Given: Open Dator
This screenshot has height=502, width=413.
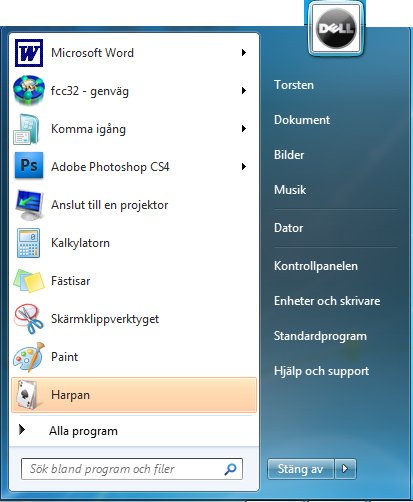Looking at the screenshot, I should (288, 228).
